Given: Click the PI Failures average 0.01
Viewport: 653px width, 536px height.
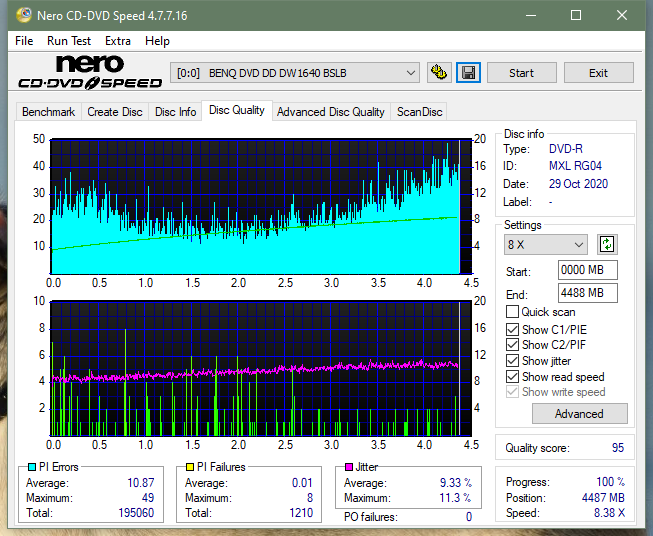Looking at the screenshot, I should [302, 483].
